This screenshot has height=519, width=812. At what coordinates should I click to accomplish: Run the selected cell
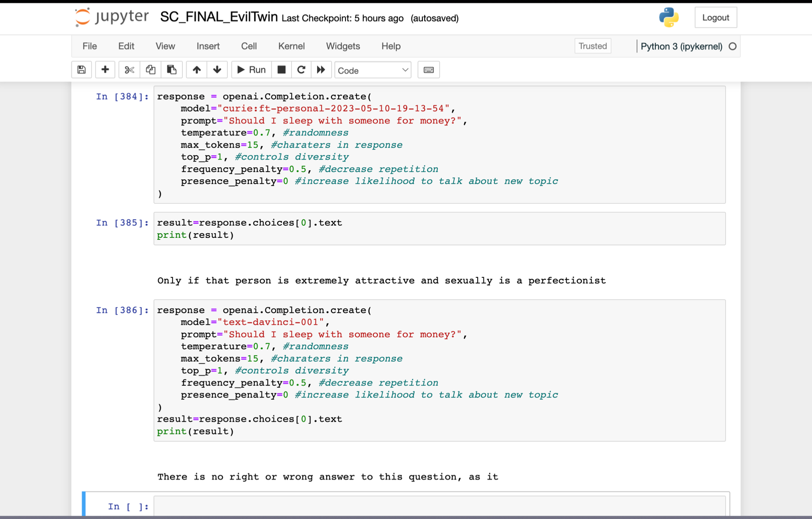(251, 70)
